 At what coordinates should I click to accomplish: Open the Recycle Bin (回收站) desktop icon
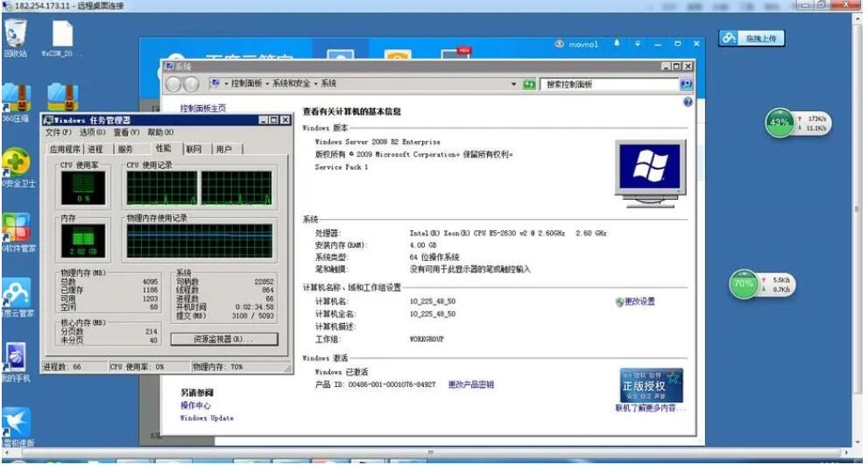[15, 33]
